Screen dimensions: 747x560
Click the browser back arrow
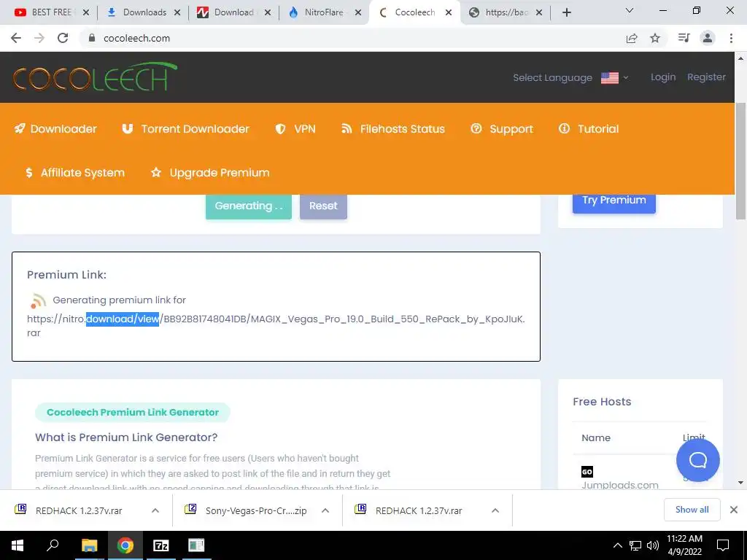coord(16,38)
